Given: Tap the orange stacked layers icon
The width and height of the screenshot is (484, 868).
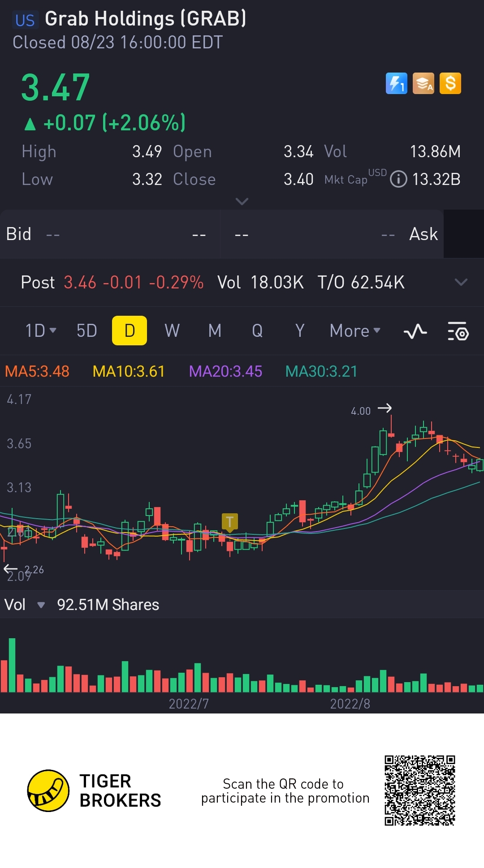Looking at the screenshot, I should tap(423, 83).
